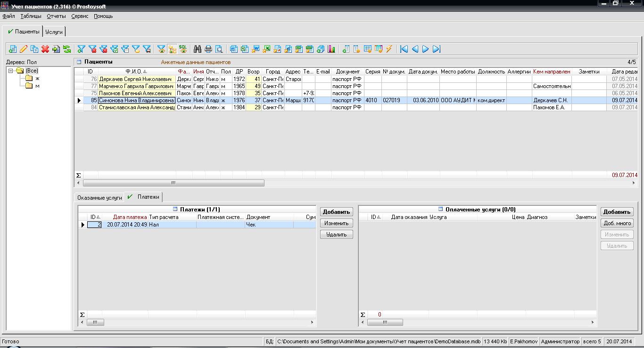Image resolution: width=644 pixels, height=348 pixels.
Task: Click Добавить button for Оплаченные услуги
Action: [x=617, y=212]
